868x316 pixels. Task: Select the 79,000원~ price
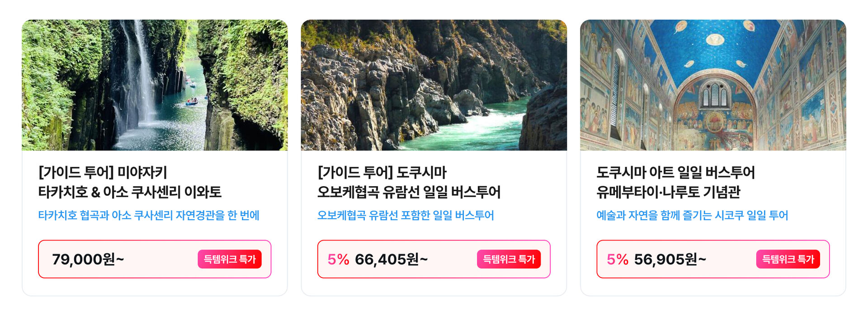click(88, 259)
